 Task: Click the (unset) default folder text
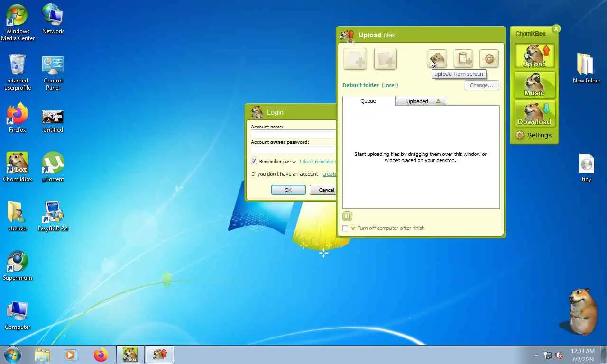[x=390, y=85]
